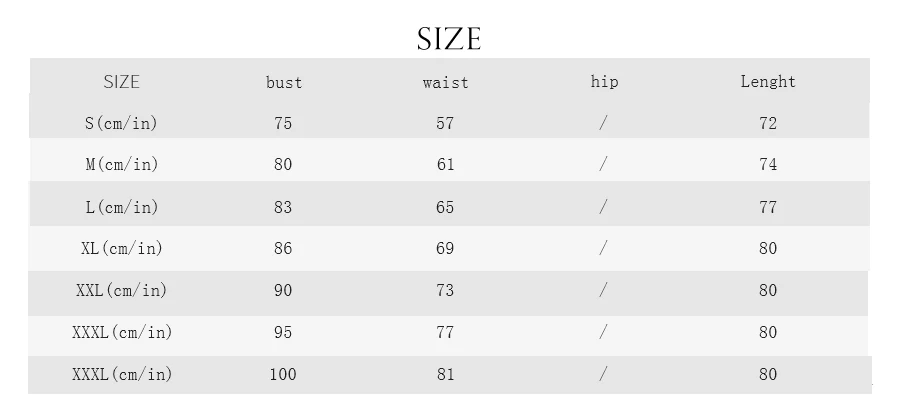Select the XXL(cm/in) row label

122,290
